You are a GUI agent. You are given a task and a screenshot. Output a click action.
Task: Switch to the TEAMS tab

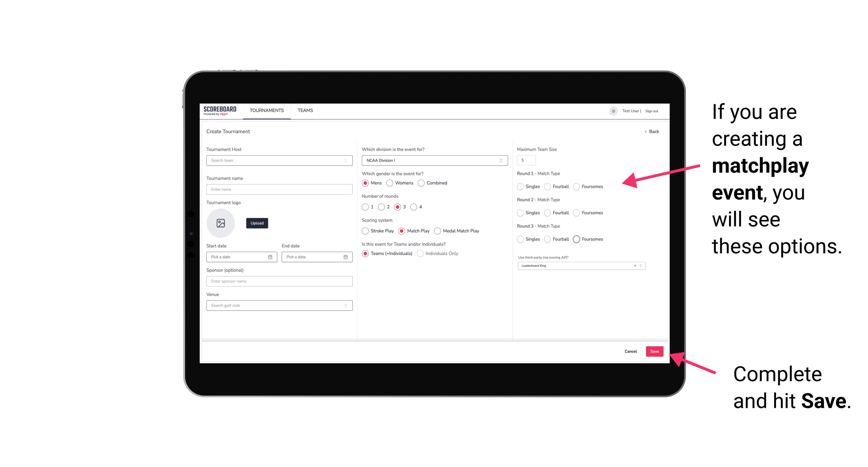pos(305,111)
